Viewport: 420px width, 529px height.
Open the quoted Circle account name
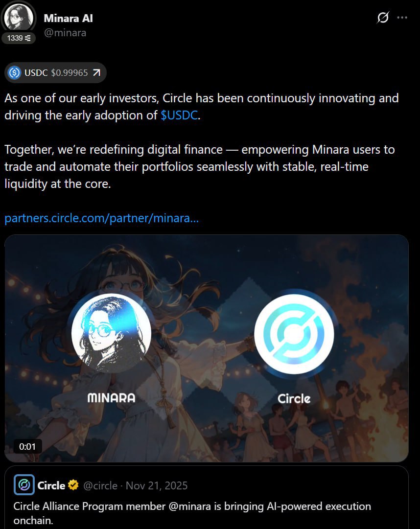click(51, 485)
